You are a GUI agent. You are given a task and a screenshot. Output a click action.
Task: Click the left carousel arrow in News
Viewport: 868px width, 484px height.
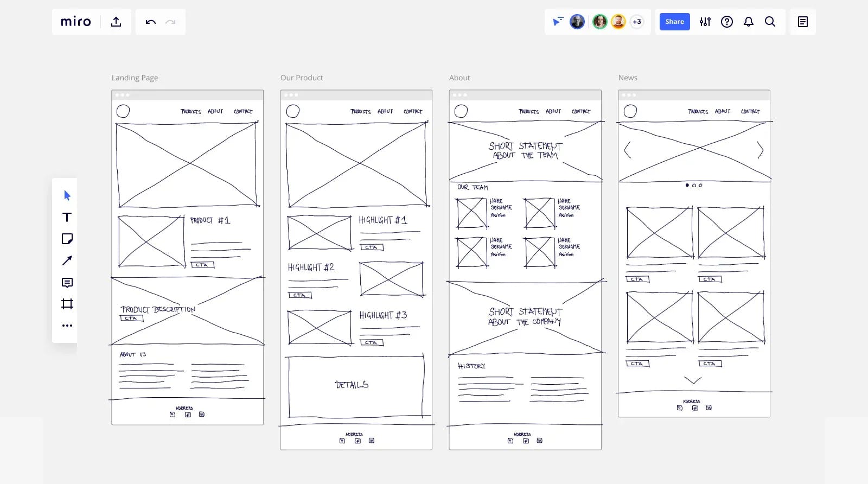click(x=628, y=150)
